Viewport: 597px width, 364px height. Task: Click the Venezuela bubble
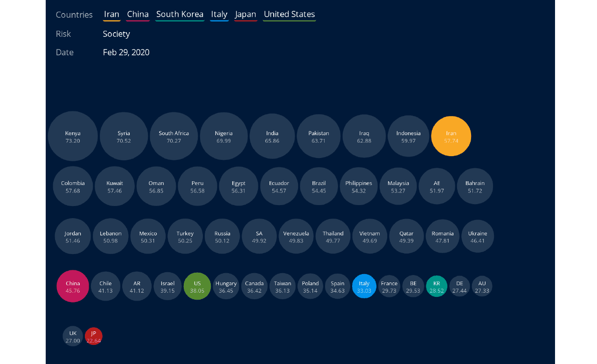[x=296, y=236]
